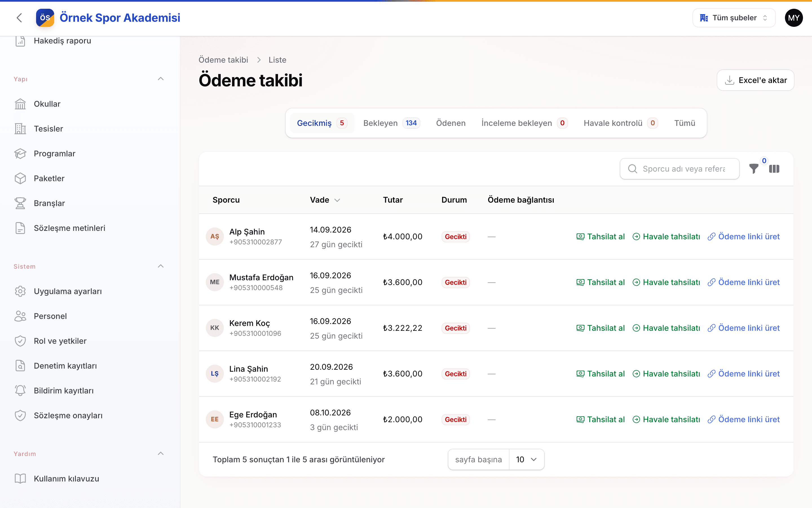This screenshot has height=508, width=812.
Task: Click Tahsilat al for Alp Şahin
Action: click(600, 237)
